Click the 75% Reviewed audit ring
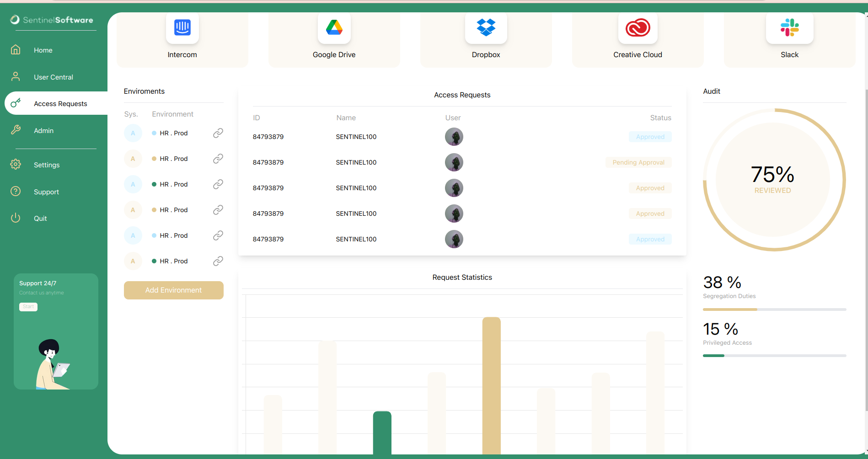Screen dimensions: 868x459 (774, 180)
